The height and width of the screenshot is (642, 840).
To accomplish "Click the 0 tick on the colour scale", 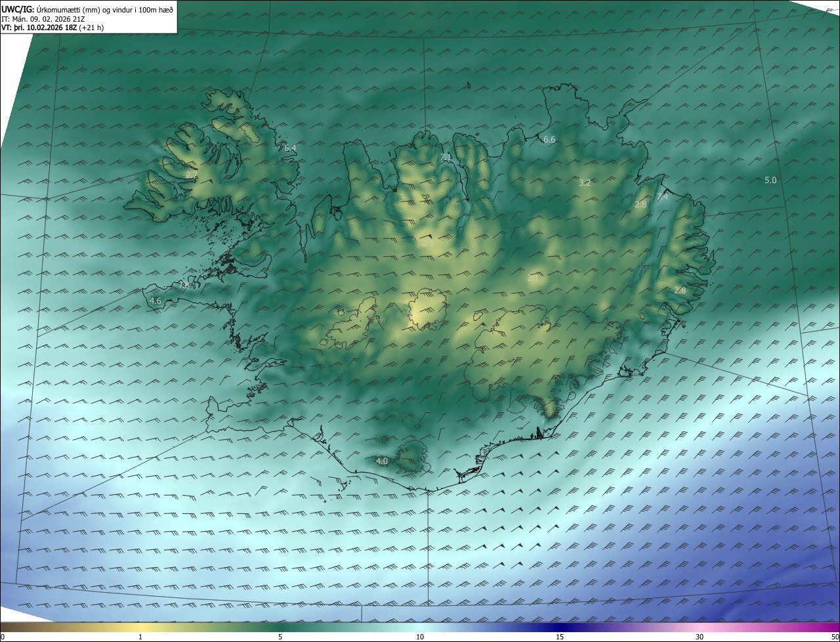I will [3, 637].
